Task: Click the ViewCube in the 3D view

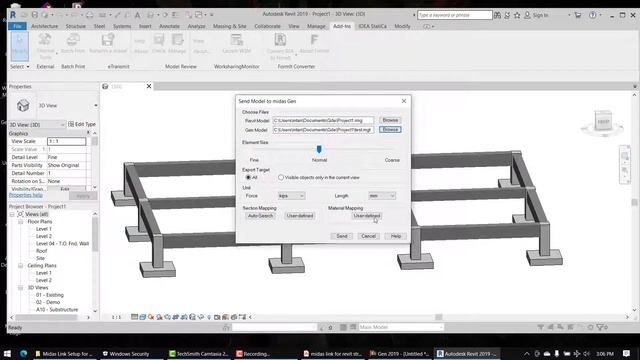Action: 603,121
